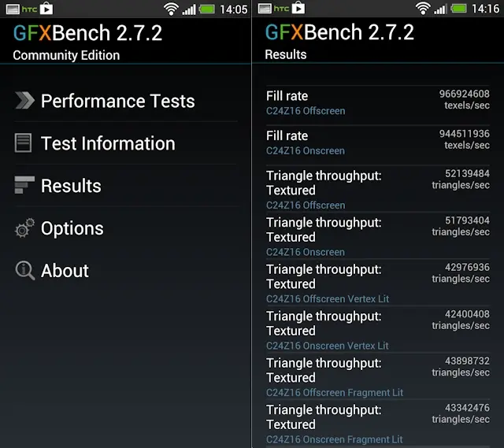The image size is (504, 448).
Task: Tap Triangle throughput C24Z16 Offscreen Vertex Lit row
Action: tap(377, 283)
